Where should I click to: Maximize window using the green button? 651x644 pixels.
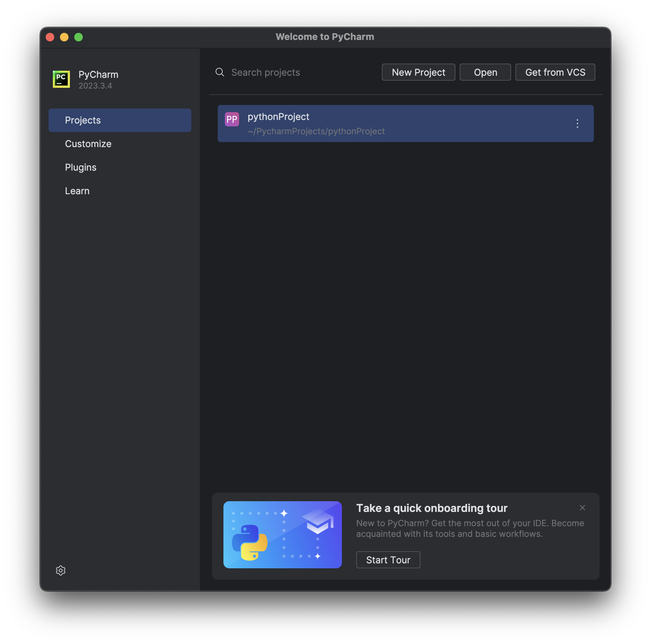click(x=79, y=37)
